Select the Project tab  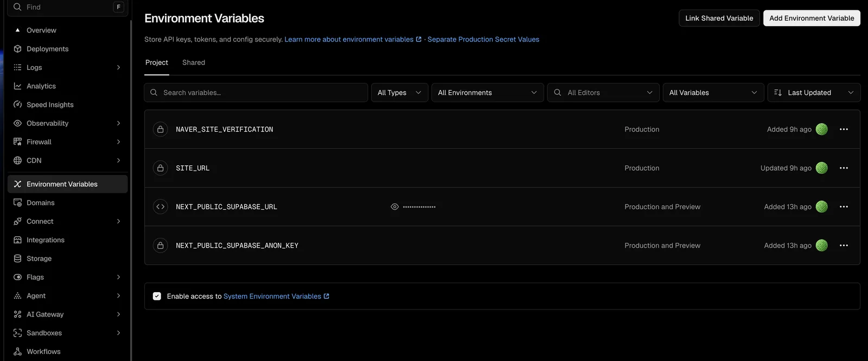157,63
